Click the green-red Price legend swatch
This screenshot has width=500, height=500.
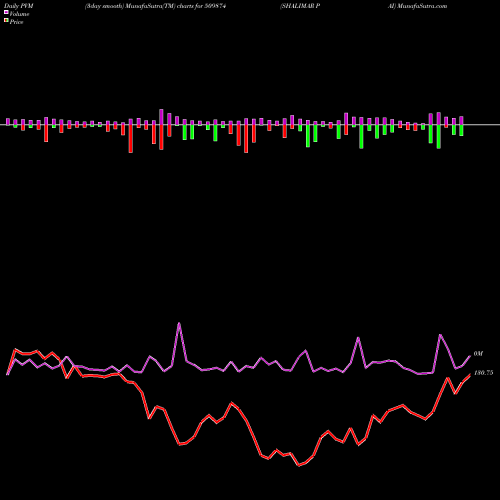pyautogui.click(x=6, y=21)
